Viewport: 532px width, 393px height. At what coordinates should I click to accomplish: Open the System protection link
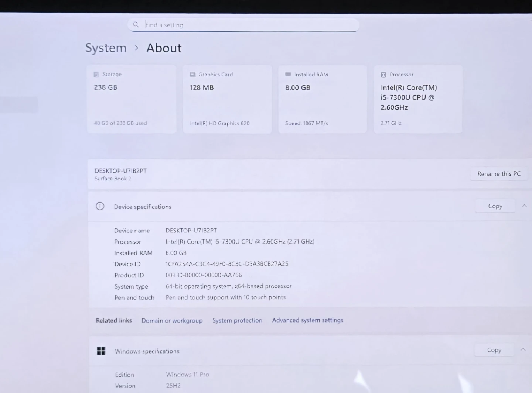237,320
